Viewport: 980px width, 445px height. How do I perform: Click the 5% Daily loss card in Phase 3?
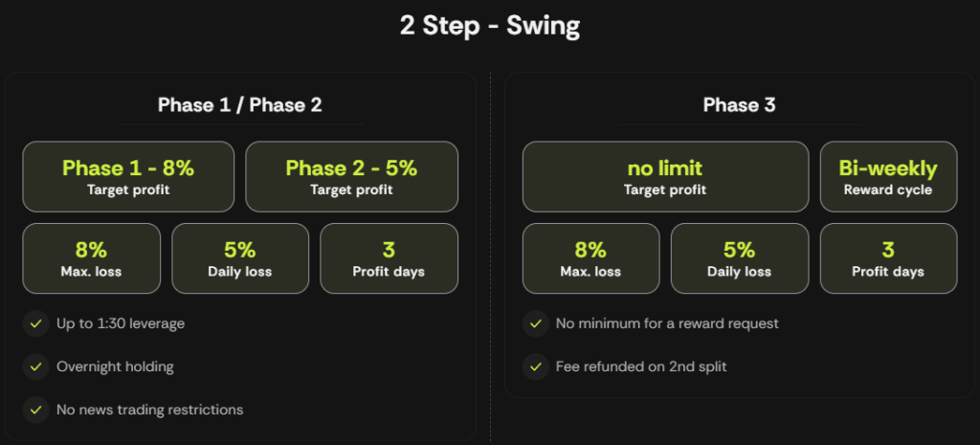(740, 258)
